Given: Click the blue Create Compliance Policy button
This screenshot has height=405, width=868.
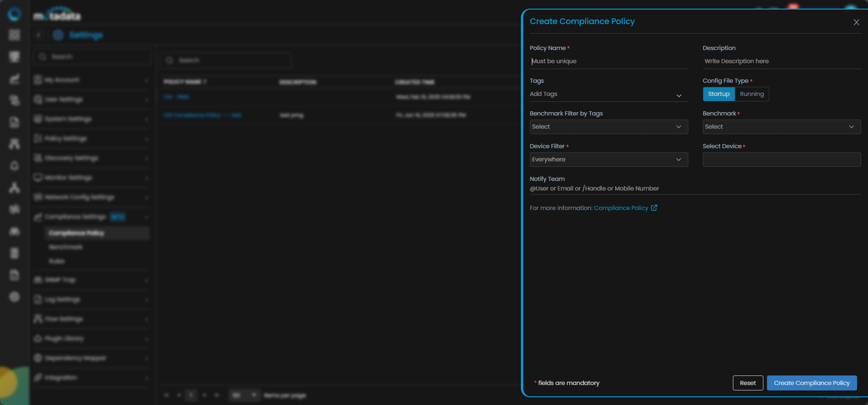Looking at the screenshot, I should pos(812,383).
